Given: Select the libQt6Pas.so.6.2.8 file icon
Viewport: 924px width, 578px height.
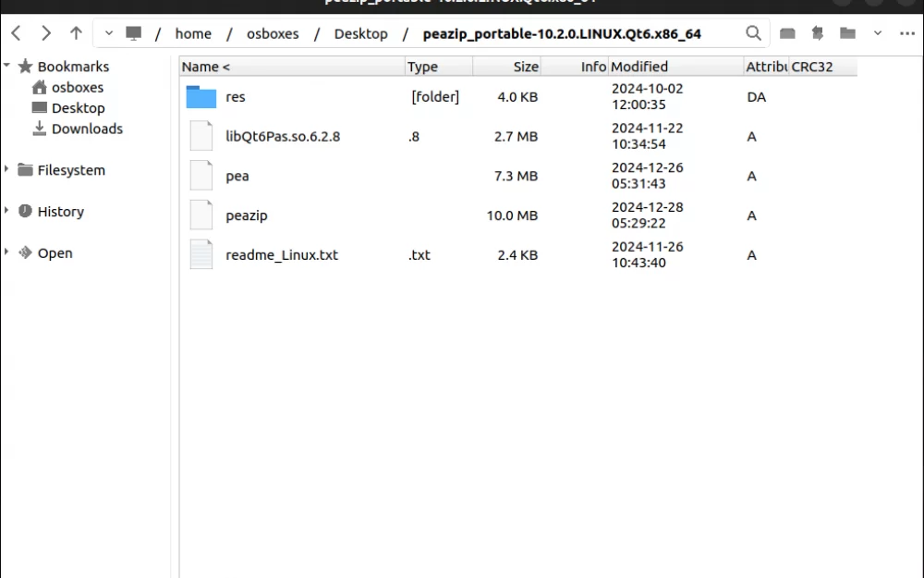Looking at the screenshot, I should tap(201, 136).
